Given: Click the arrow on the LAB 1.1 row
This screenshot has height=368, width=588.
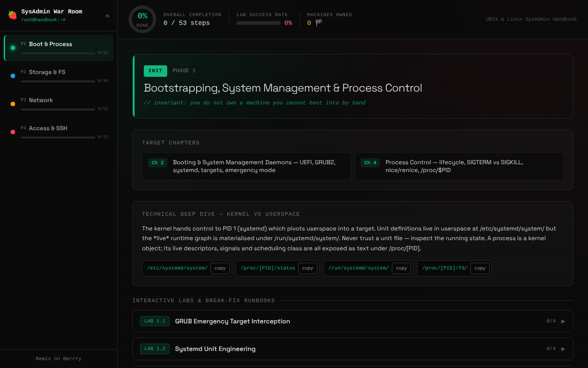Looking at the screenshot, I should coord(563,321).
